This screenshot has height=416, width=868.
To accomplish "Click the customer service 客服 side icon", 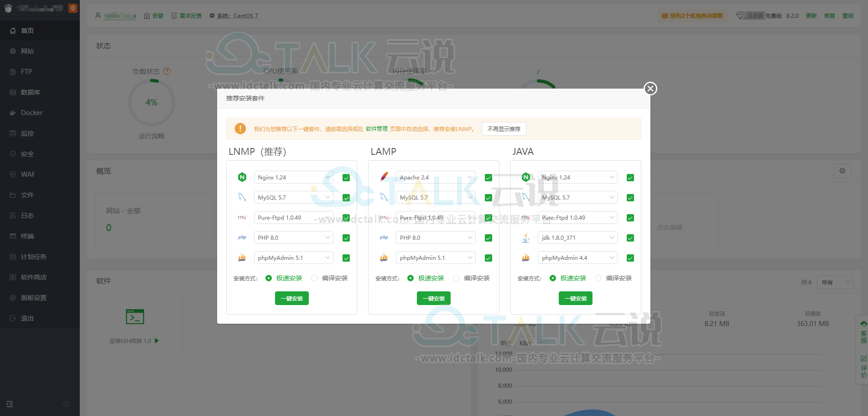I will tap(863, 332).
